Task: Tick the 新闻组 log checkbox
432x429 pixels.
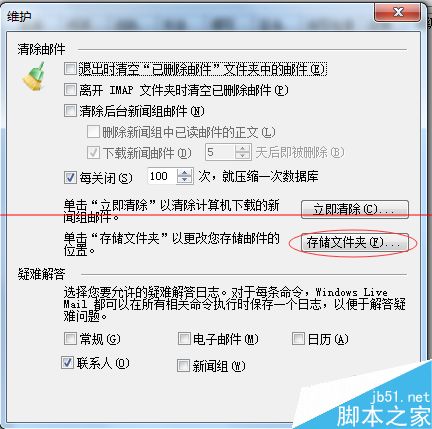Action: (x=183, y=366)
